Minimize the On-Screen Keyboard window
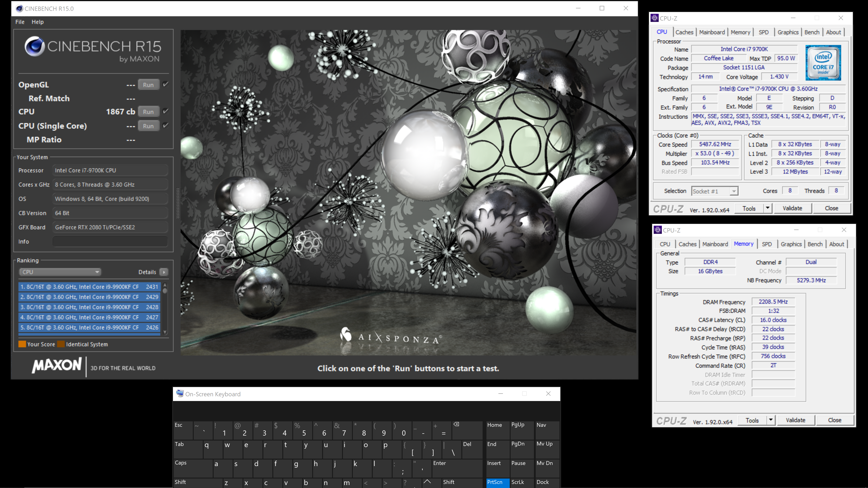This screenshot has width=868, height=488. pos(501,394)
